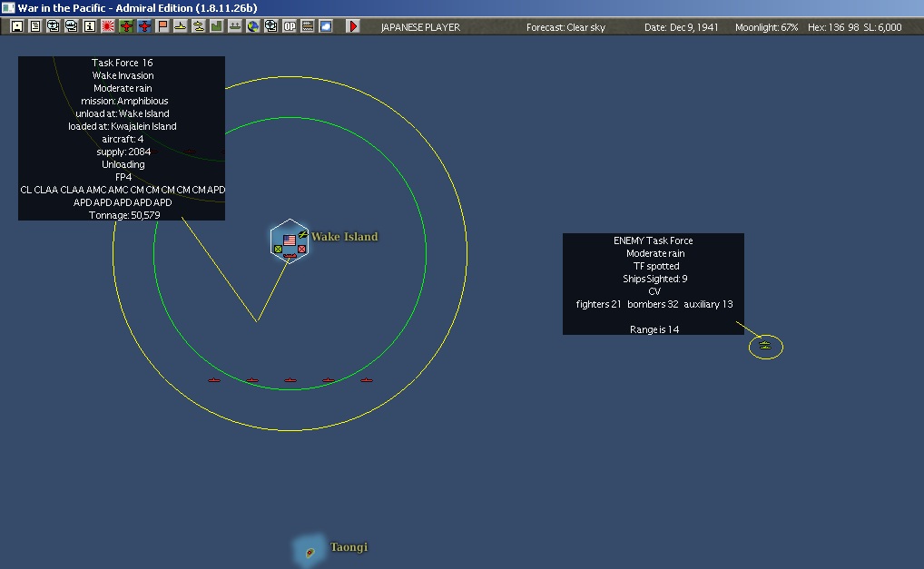924x569 pixels.
Task: Click the 'Moonlight: 67%' status text
Action: coord(767,27)
